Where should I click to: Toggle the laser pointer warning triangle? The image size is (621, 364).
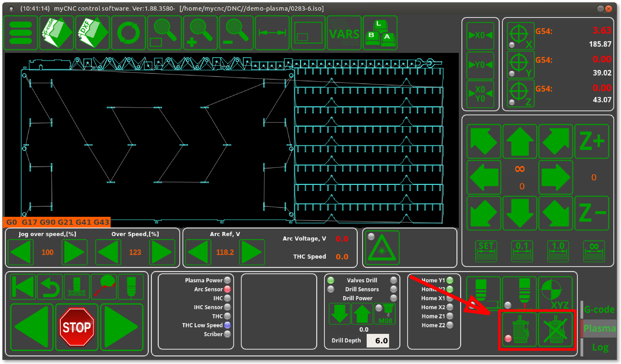[x=382, y=248]
